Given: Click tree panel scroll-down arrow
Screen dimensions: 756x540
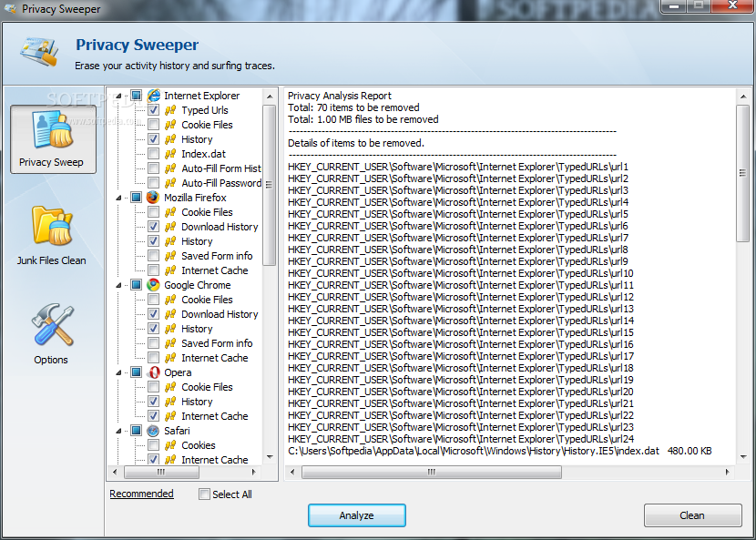Looking at the screenshot, I should [x=270, y=456].
